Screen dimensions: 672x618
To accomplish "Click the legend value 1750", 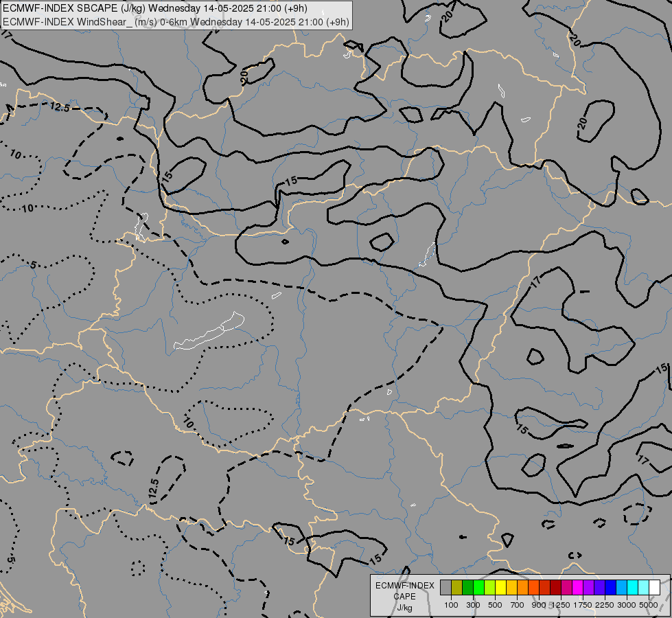I will pos(583,605).
